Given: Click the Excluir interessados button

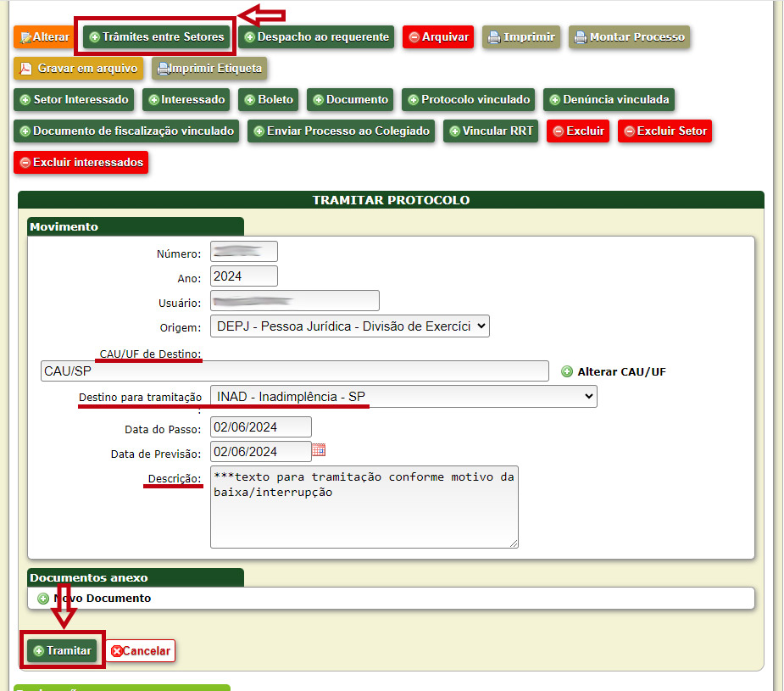Looking at the screenshot, I should pos(81,162).
